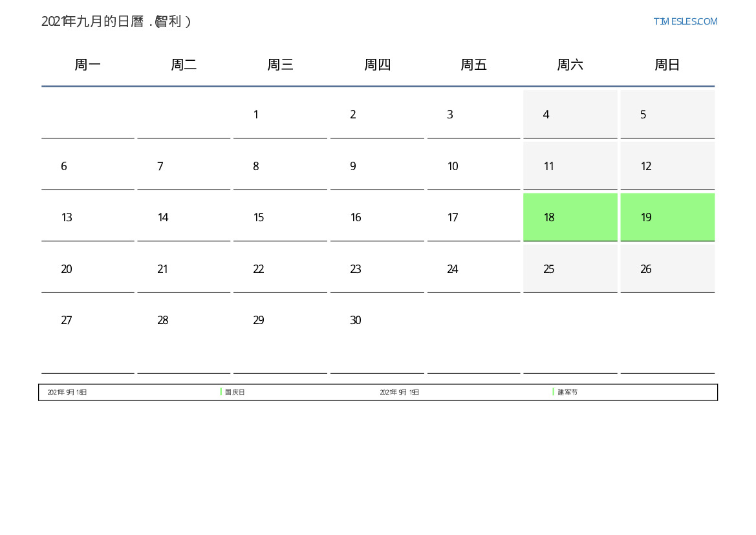Select date 30 in the calendar
Screen dimensions: 756x535
355,320
